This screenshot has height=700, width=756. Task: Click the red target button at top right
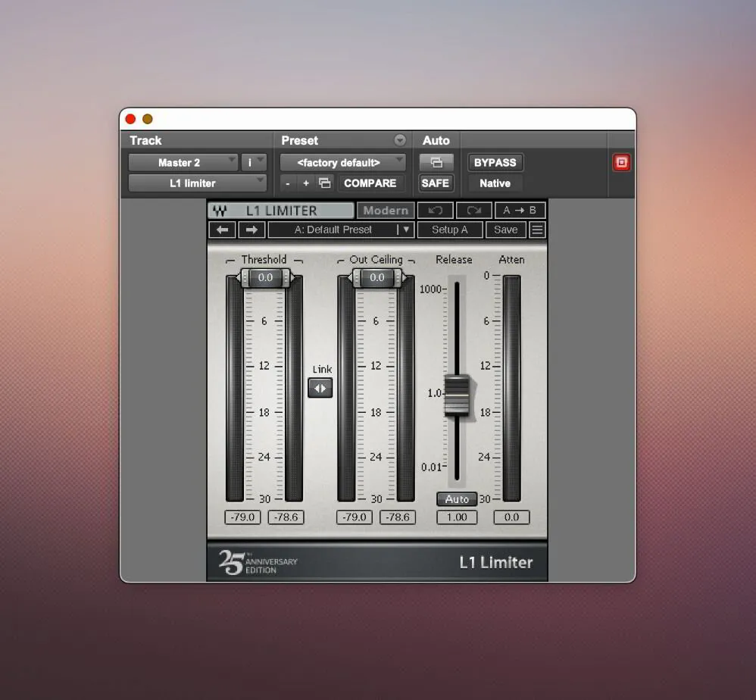621,162
